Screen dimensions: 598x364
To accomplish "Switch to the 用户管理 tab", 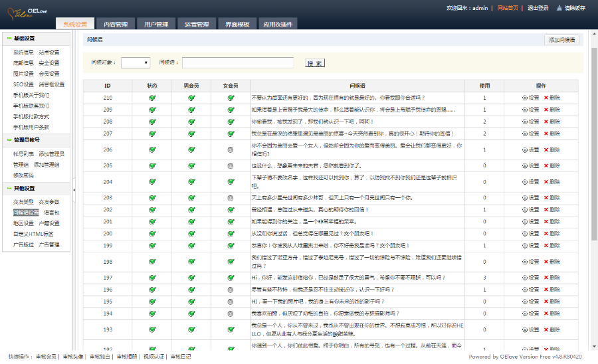I will click(x=156, y=25).
